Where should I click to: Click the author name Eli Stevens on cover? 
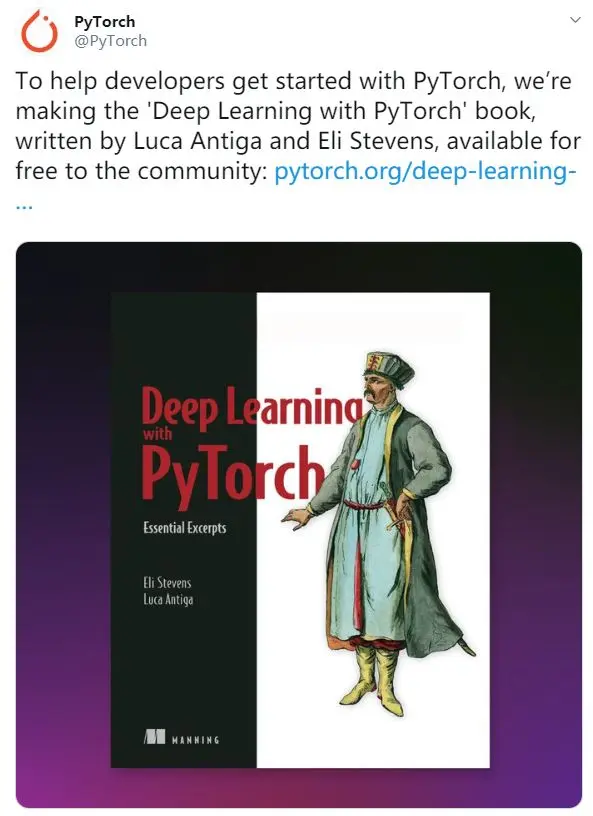[x=167, y=582]
